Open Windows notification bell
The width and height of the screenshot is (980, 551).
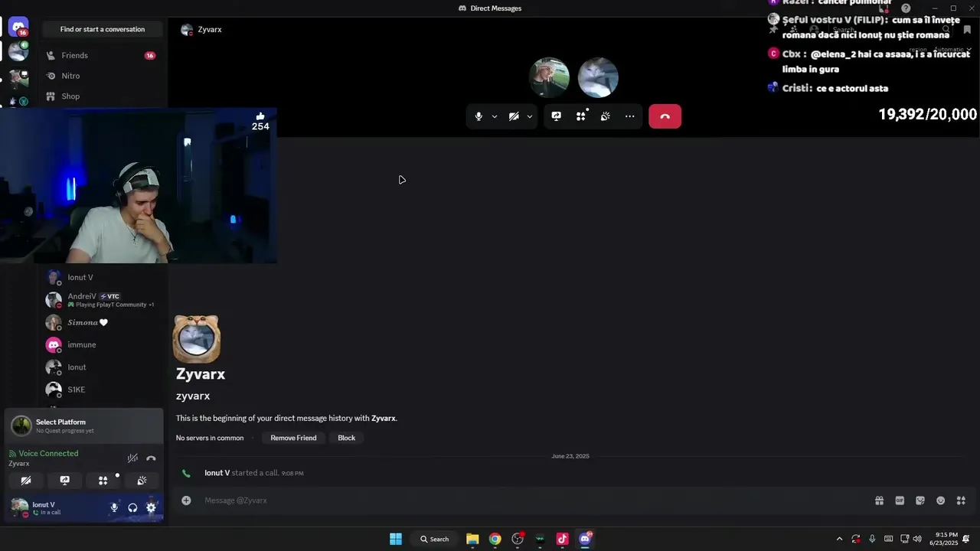point(966,539)
